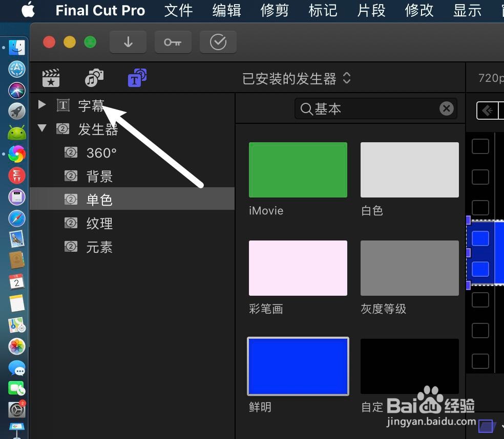The image size is (504, 439).
Task: Open the 修剪 menu
Action: coord(275,10)
